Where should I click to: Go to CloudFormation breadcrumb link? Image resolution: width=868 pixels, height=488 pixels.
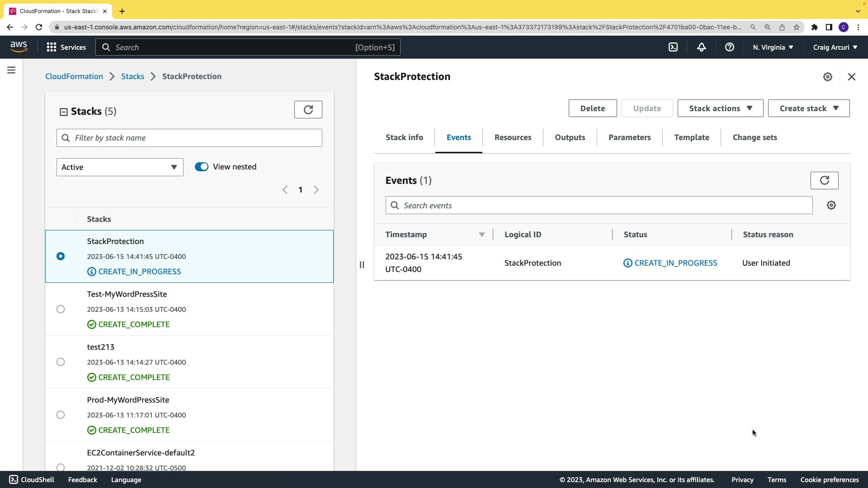[74, 76]
